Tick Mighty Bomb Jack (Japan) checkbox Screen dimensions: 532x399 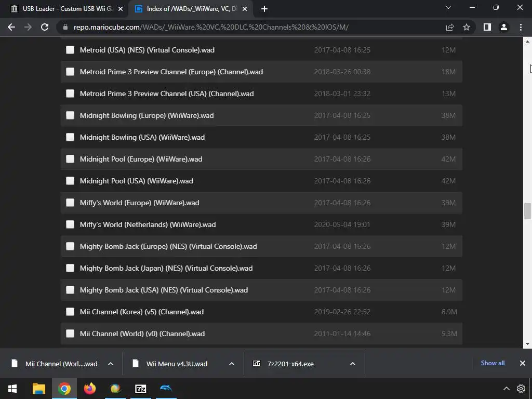pyautogui.click(x=70, y=268)
